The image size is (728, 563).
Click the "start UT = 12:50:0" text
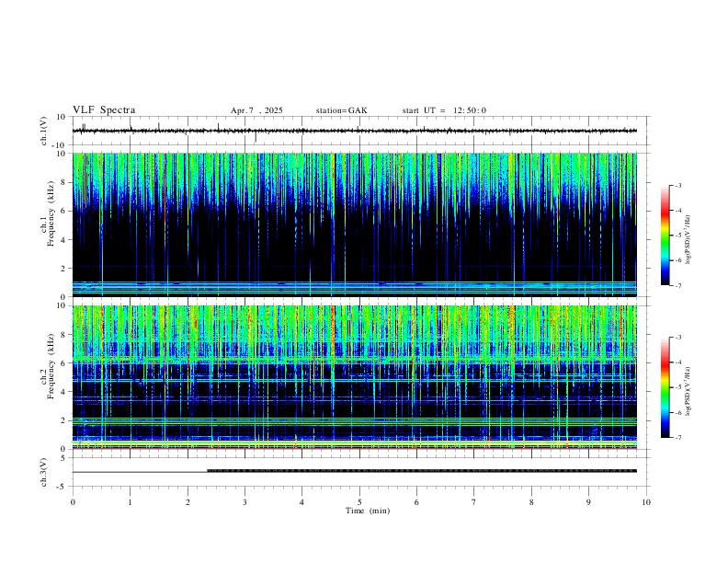pyautogui.click(x=444, y=110)
